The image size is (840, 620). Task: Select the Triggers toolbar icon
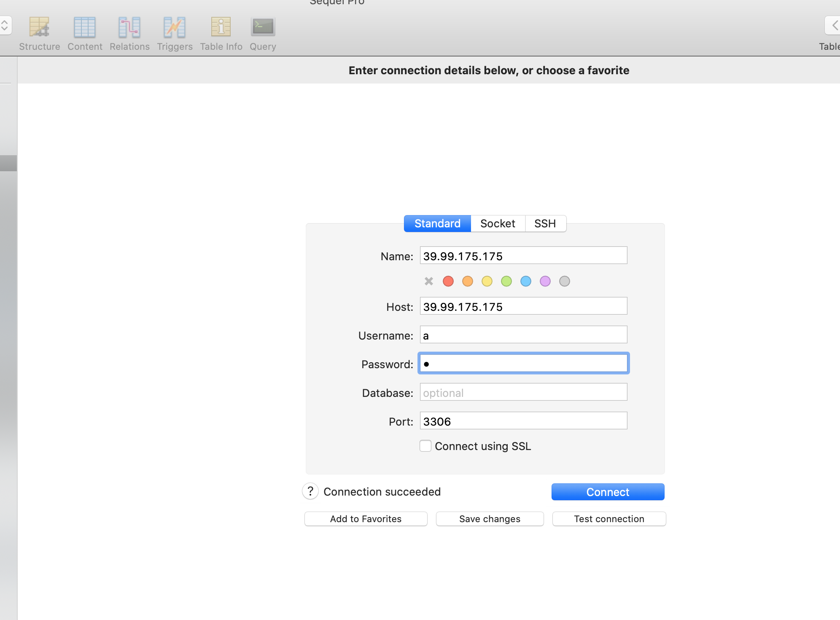click(x=175, y=27)
